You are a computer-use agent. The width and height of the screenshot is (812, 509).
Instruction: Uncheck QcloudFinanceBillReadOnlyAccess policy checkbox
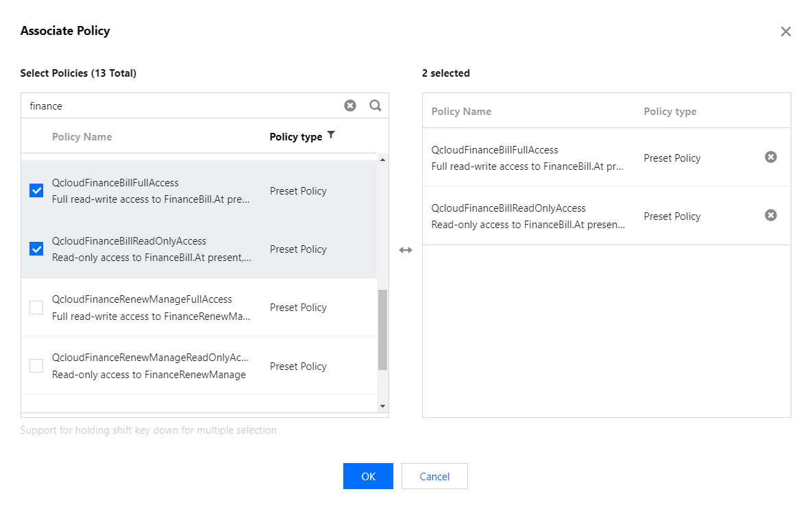(x=36, y=249)
